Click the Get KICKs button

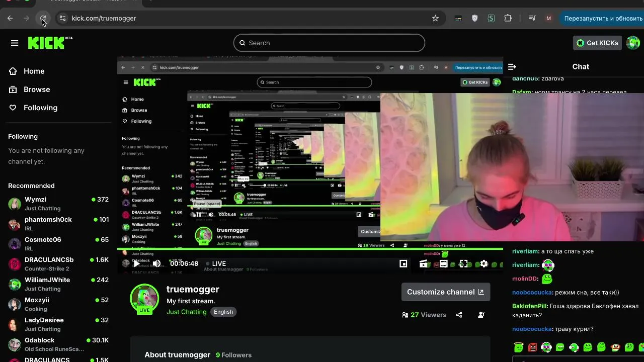[597, 43]
